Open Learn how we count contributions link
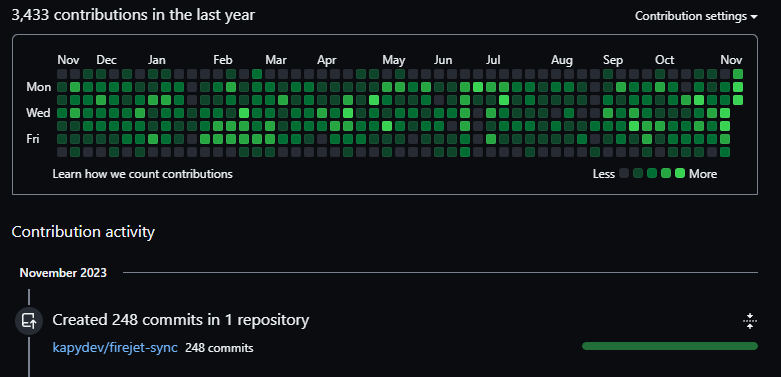 pyautogui.click(x=142, y=174)
